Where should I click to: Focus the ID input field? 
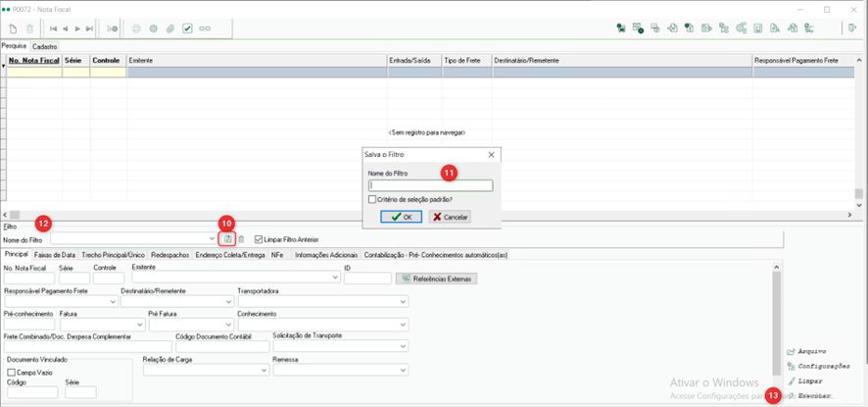[x=367, y=279]
